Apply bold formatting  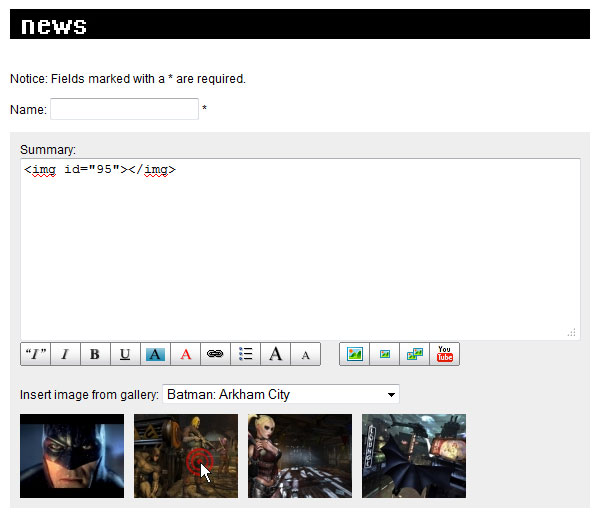(95, 354)
